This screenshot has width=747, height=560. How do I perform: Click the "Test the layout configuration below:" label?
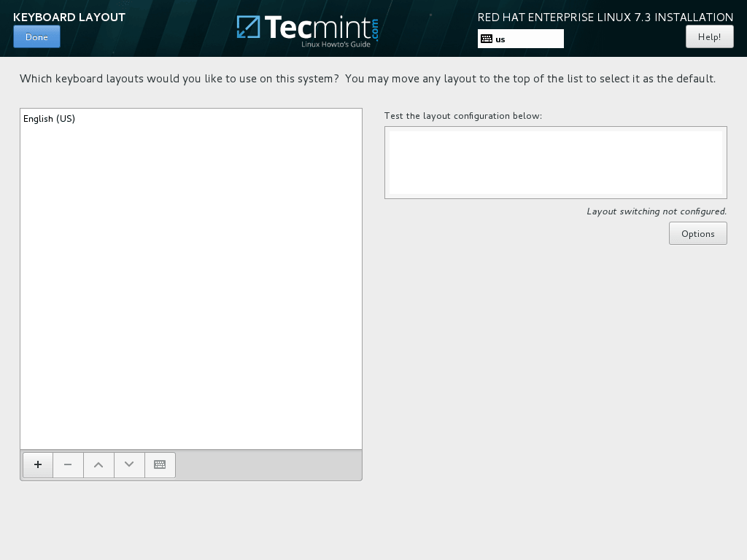463,116
